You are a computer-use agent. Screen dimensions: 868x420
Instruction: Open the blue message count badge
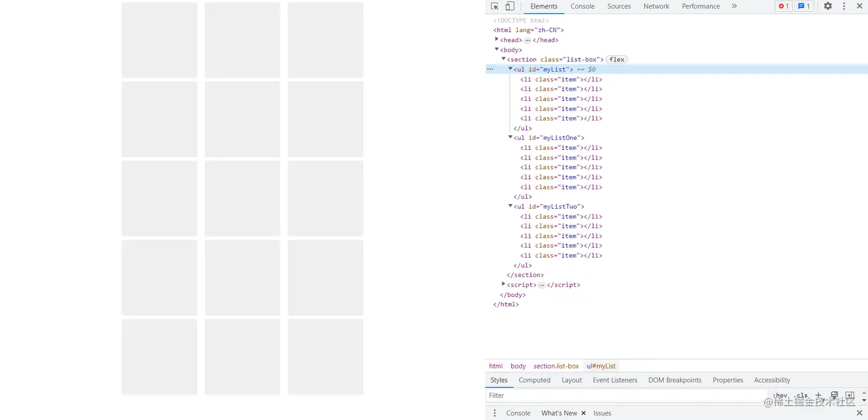[x=804, y=6]
